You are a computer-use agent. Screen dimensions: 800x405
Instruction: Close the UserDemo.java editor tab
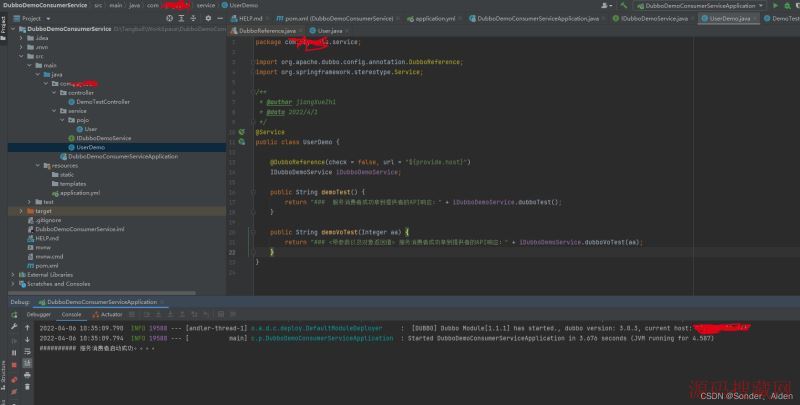coord(754,18)
